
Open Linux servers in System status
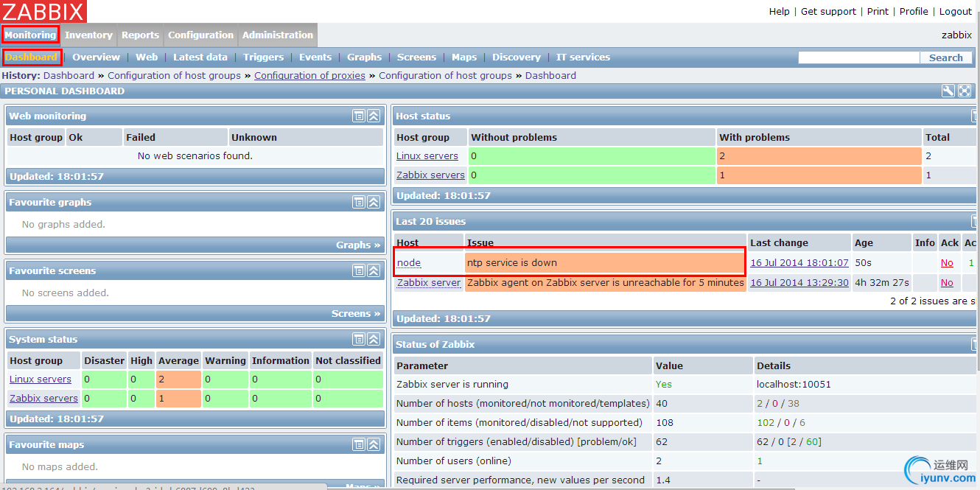41,379
